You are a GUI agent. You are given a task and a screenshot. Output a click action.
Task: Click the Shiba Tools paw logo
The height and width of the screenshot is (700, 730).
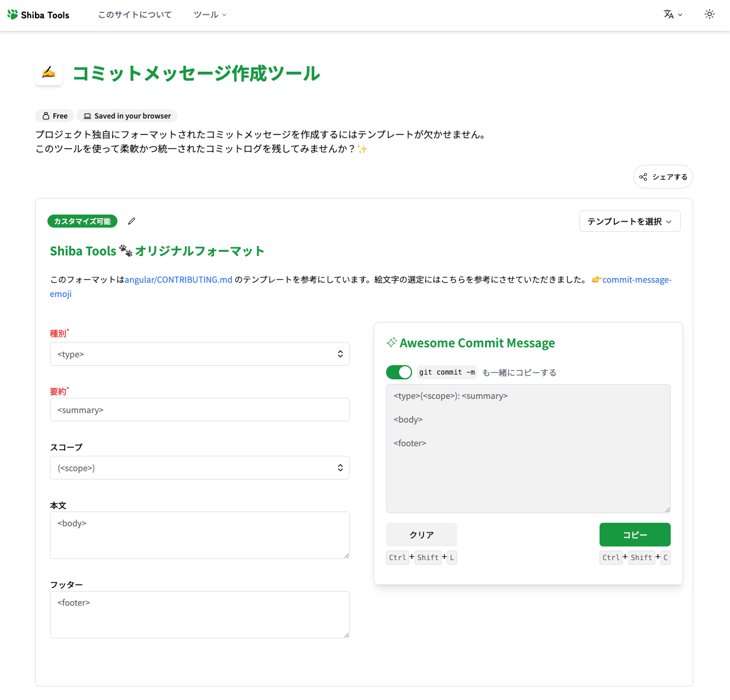click(x=11, y=14)
